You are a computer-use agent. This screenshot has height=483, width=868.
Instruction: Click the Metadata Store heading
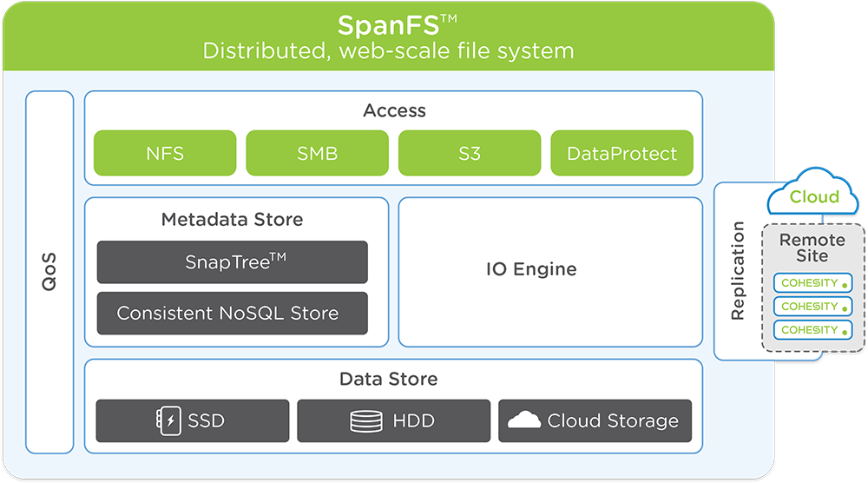click(x=232, y=220)
